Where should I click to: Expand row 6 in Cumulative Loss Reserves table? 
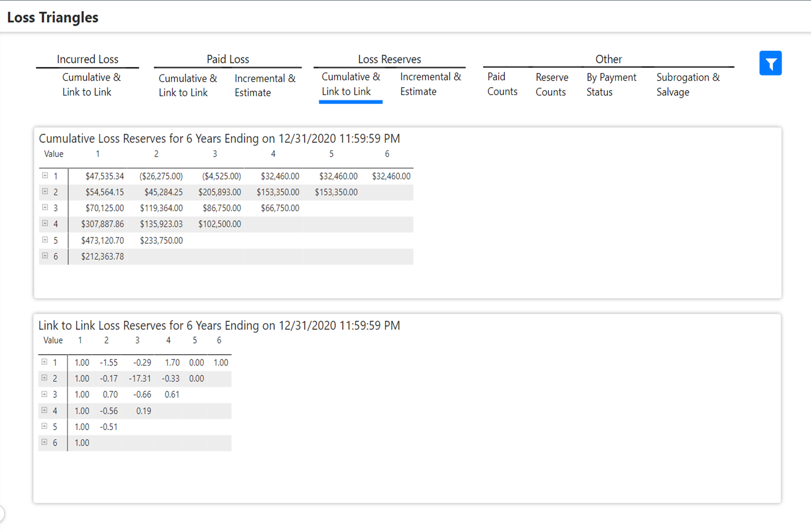45,256
